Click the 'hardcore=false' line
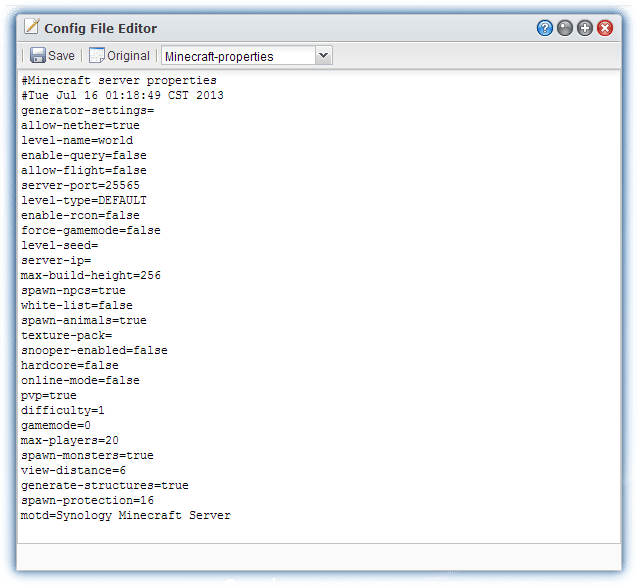637x586 pixels. tap(70, 366)
